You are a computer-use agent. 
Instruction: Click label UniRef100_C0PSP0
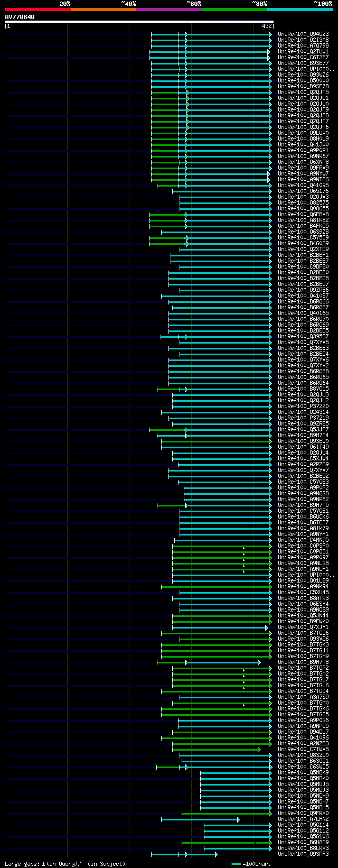pyautogui.click(x=303, y=546)
